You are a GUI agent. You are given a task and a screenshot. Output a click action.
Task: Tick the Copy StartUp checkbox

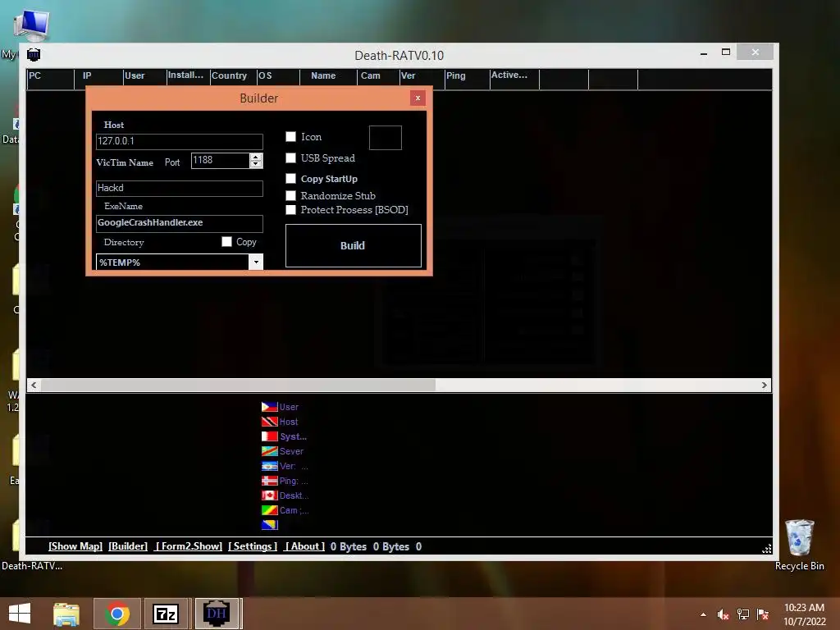point(291,178)
